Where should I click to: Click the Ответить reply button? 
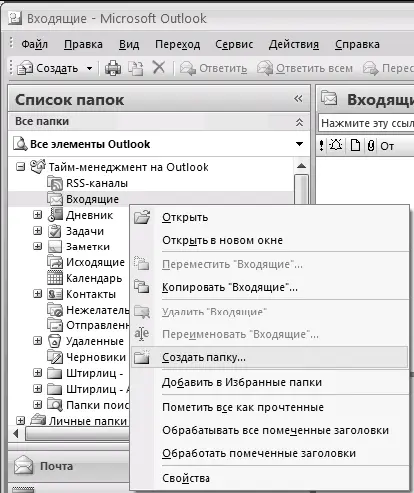pyautogui.click(x=214, y=68)
